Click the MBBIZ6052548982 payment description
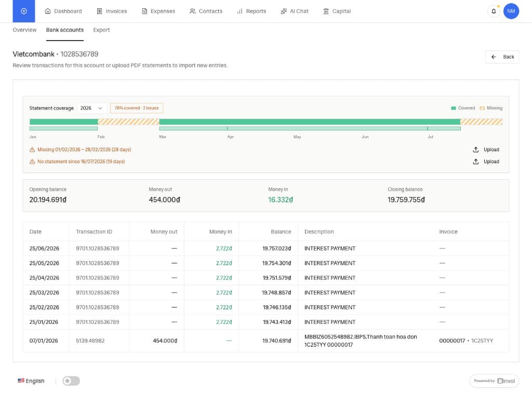Image resolution: width=532 pixels, height=394 pixels. 361,340
